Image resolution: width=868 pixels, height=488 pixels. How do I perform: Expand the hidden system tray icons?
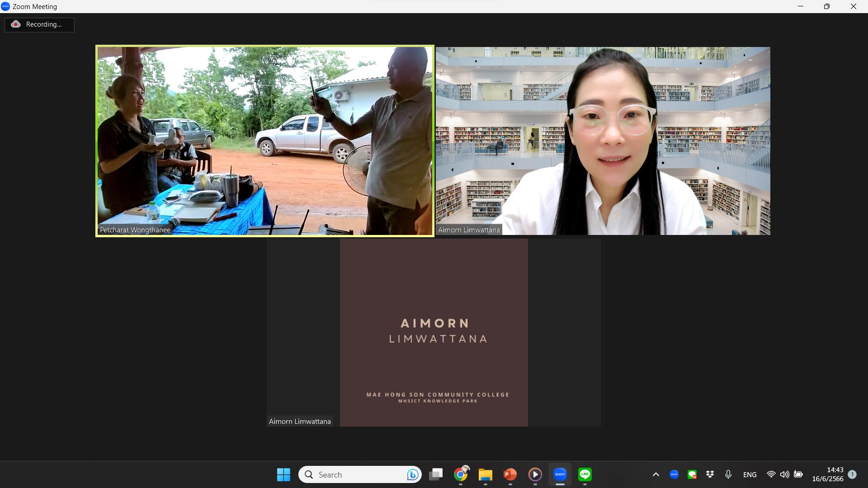656,474
